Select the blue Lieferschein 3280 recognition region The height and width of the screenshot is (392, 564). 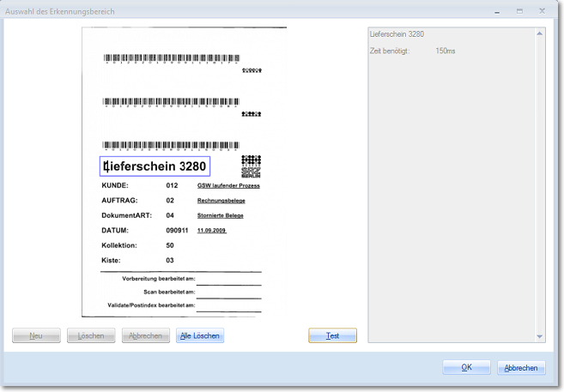pyautogui.click(x=155, y=166)
